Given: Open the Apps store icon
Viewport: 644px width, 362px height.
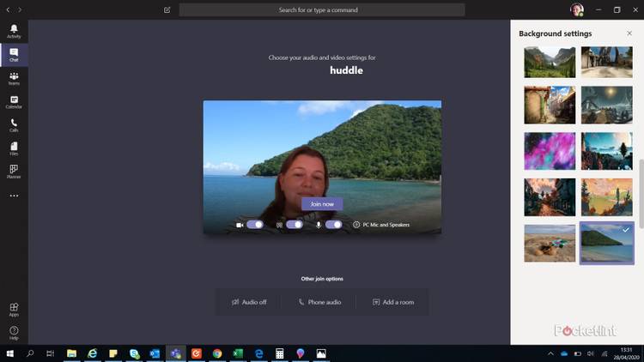Looking at the screenshot, I should (x=14, y=309).
